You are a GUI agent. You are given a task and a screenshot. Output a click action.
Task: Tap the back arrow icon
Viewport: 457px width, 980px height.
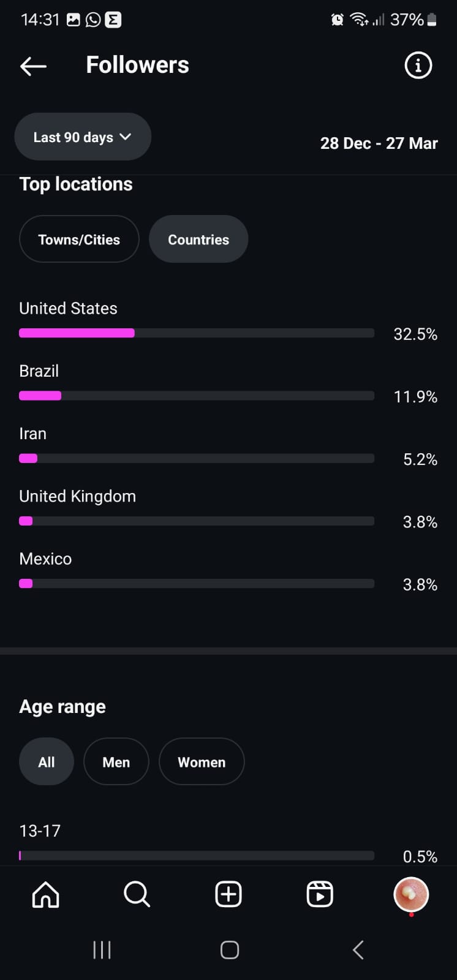click(x=34, y=66)
